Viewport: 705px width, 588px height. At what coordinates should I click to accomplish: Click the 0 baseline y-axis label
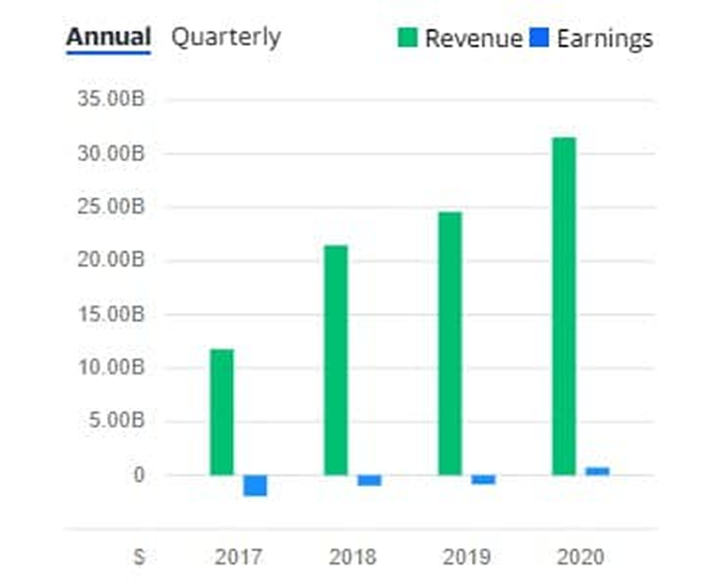pos(138,475)
